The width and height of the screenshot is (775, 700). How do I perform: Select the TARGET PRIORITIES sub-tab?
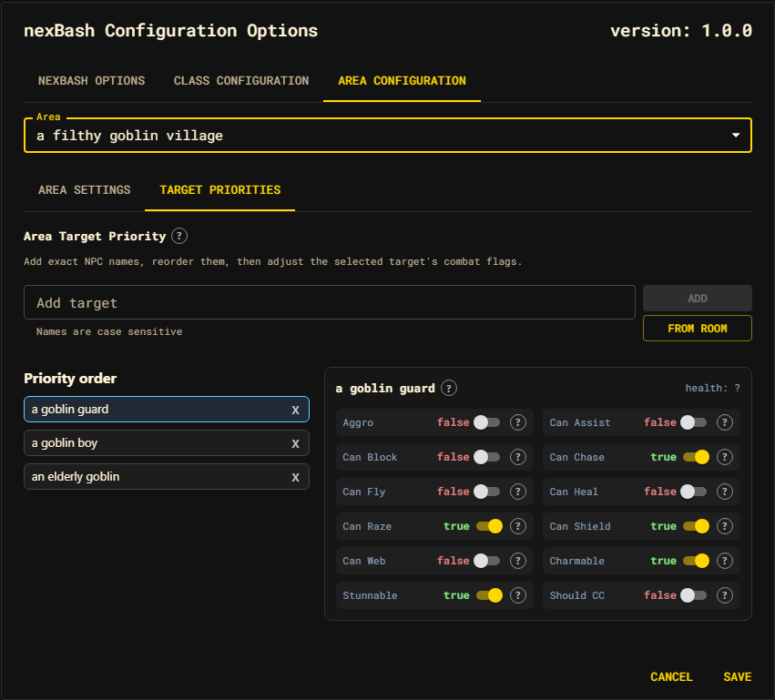click(x=220, y=190)
